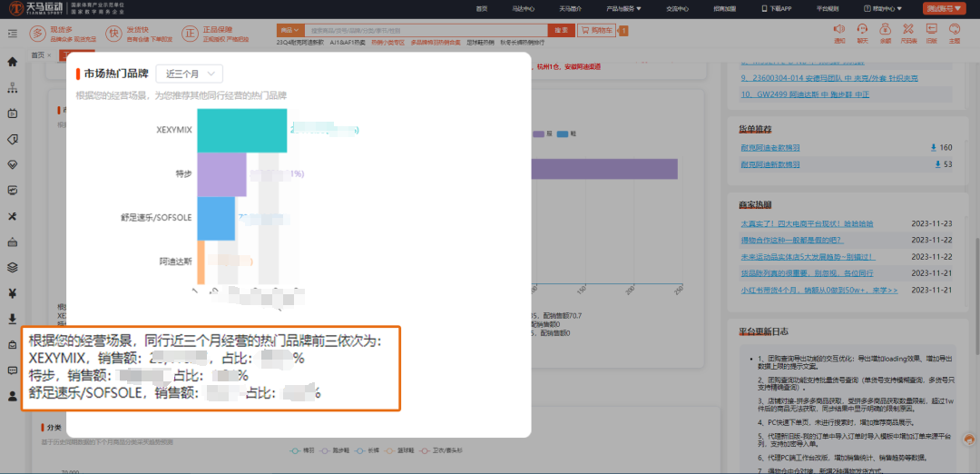Switch to the 首页 page tab

point(37,55)
